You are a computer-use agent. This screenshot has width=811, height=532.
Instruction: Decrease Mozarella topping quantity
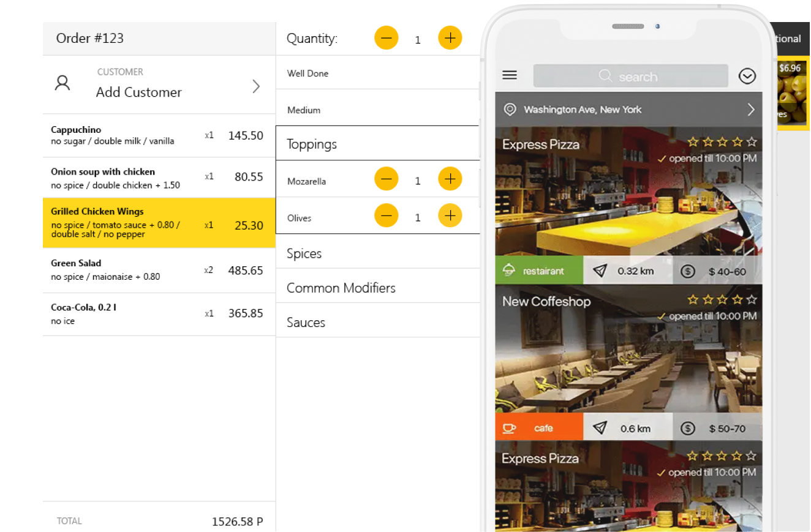click(x=387, y=179)
